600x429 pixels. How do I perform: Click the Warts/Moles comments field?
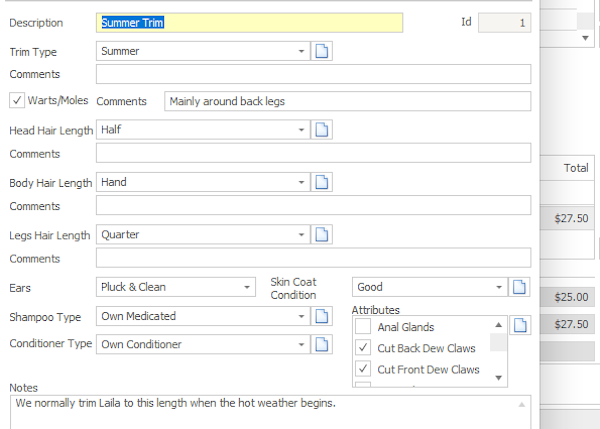(x=346, y=101)
